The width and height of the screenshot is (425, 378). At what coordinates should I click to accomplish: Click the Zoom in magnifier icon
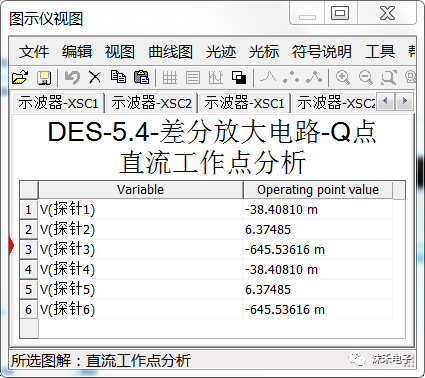pyautogui.click(x=343, y=78)
